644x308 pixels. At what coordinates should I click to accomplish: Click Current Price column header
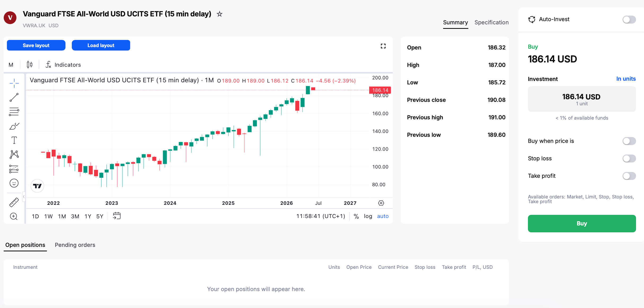[393, 267]
